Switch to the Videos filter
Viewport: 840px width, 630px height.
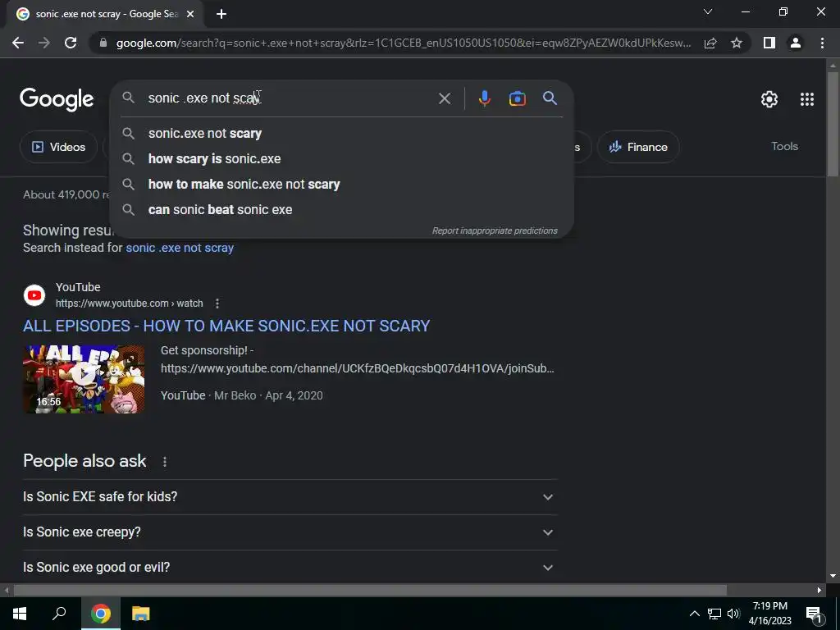pos(58,147)
